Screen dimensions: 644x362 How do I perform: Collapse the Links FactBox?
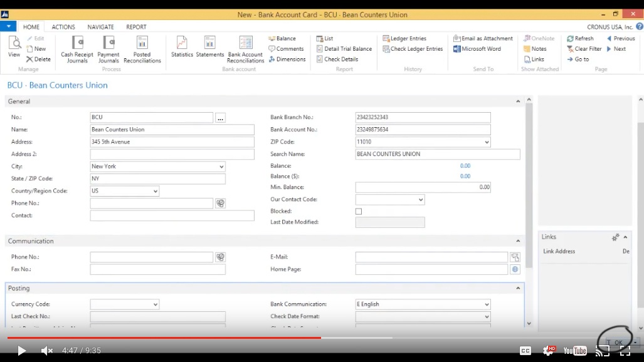(x=625, y=237)
